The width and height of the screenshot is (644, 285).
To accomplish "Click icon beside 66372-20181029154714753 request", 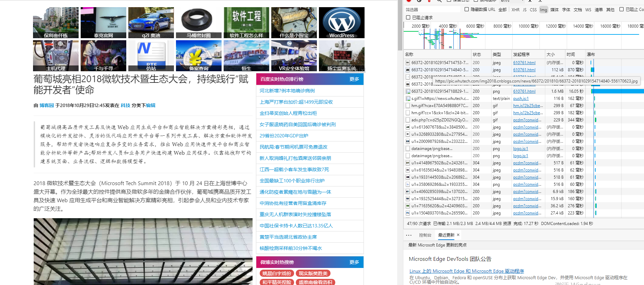I will pos(408,63).
